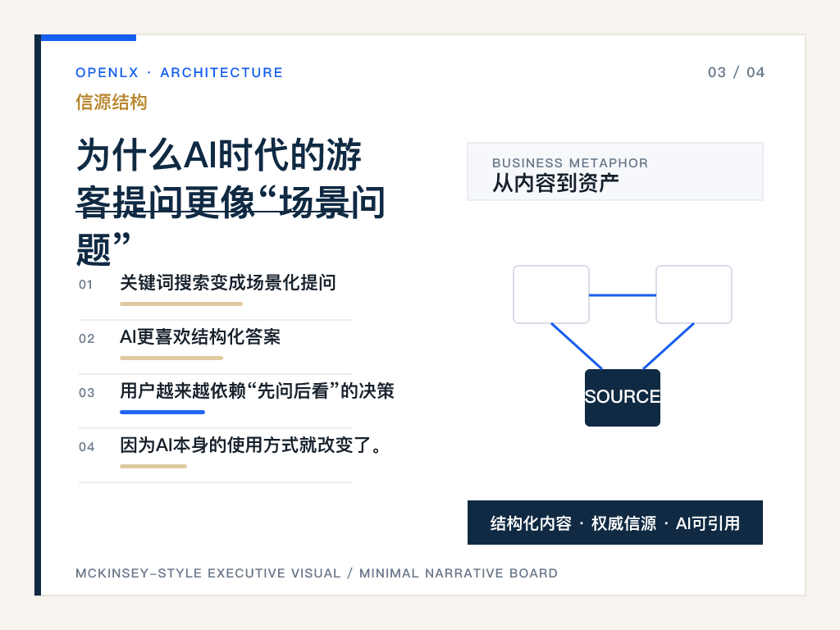Click the 结构化内容 · 权威信源 · AI可引用 banner

[x=615, y=523]
